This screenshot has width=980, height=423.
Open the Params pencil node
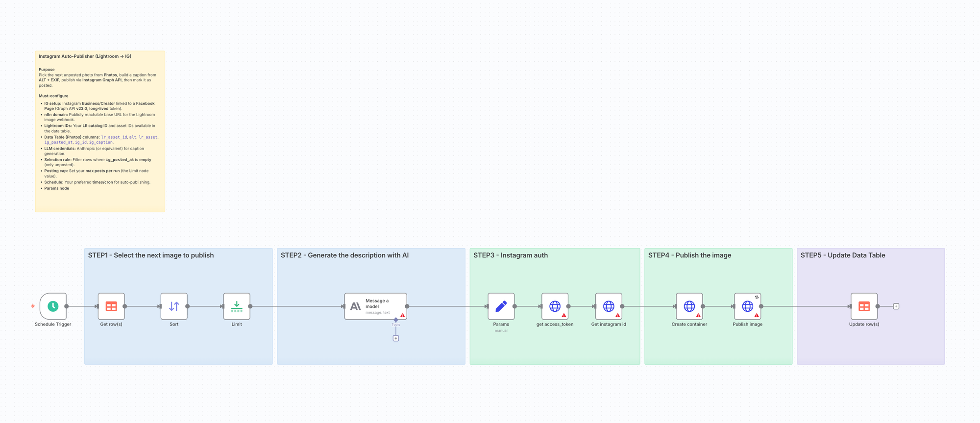tap(501, 306)
